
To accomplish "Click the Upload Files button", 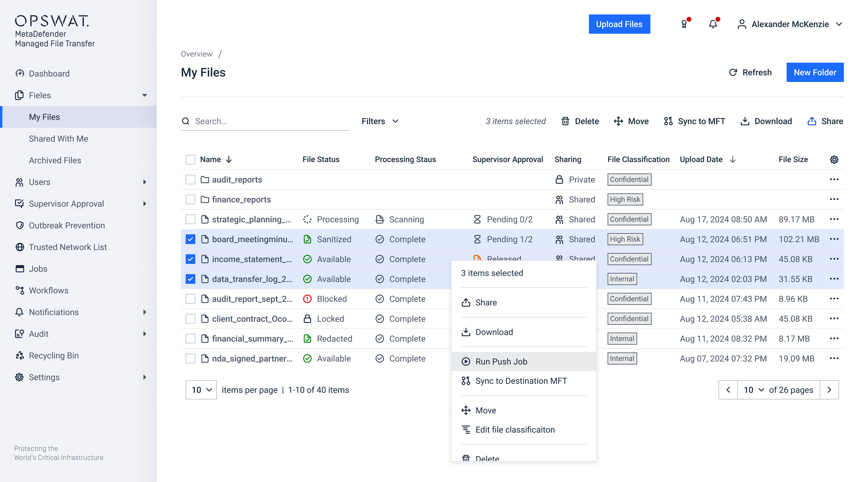I will (x=619, y=24).
